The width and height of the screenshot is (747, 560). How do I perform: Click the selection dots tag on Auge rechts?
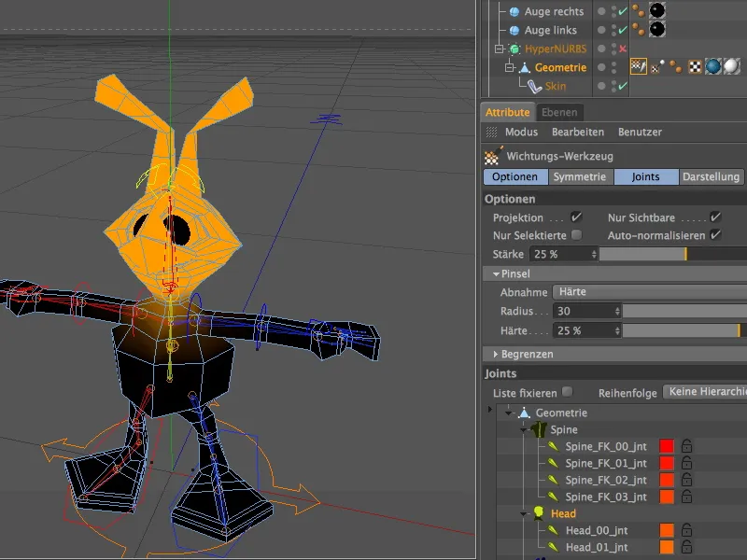coord(639,10)
